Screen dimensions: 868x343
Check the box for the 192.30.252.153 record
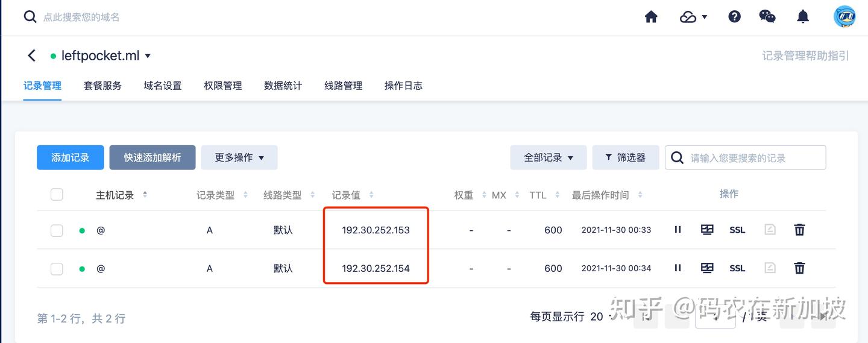pyautogui.click(x=57, y=230)
